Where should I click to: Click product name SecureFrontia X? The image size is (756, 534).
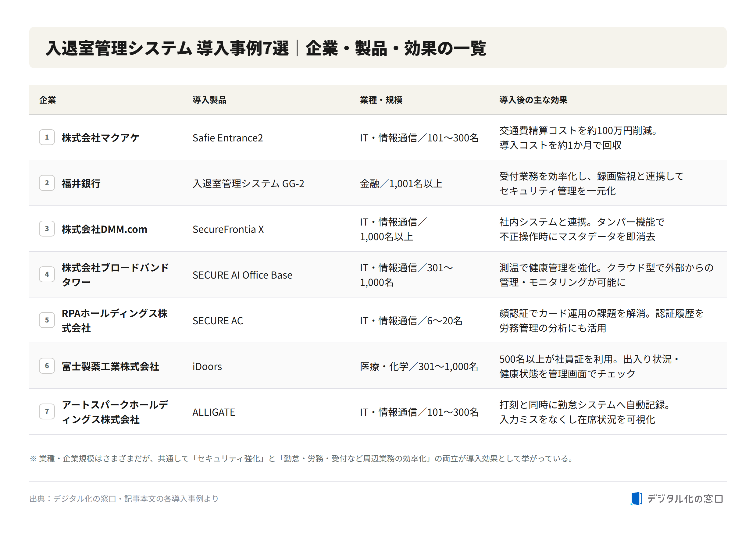click(x=228, y=229)
